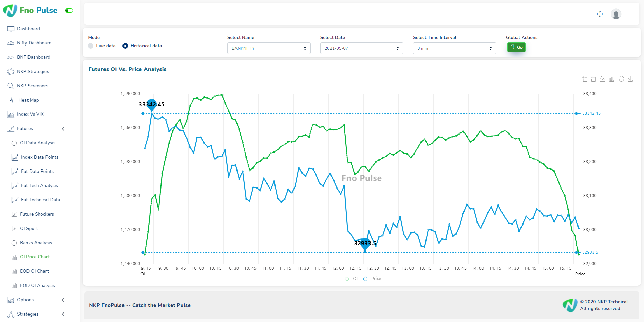This screenshot has height=322, width=644.
Task: Click the 33342.45 max price marker pin
Action: tap(152, 105)
